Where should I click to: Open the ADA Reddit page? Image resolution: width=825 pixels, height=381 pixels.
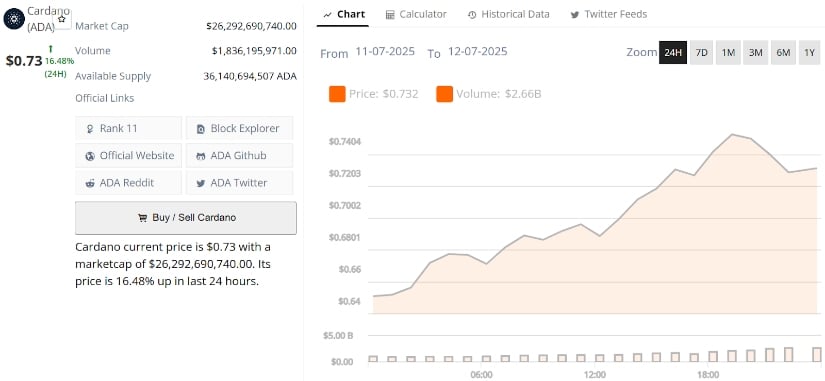click(129, 183)
